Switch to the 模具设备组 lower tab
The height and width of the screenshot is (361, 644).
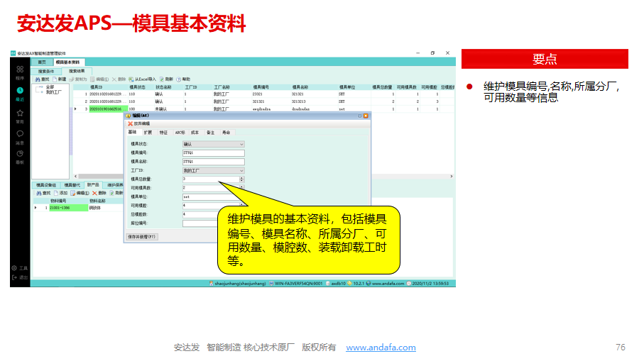pyautogui.click(x=46, y=185)
